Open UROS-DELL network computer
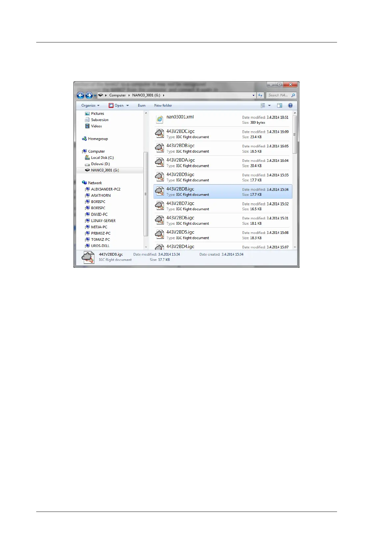The width and height of the screenshot is (392, 554). 100,246
